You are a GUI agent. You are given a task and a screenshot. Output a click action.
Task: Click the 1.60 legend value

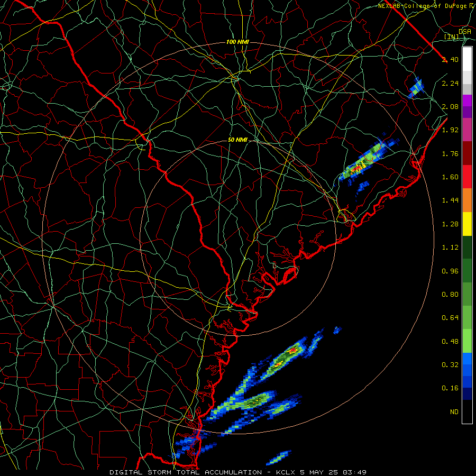450,177
